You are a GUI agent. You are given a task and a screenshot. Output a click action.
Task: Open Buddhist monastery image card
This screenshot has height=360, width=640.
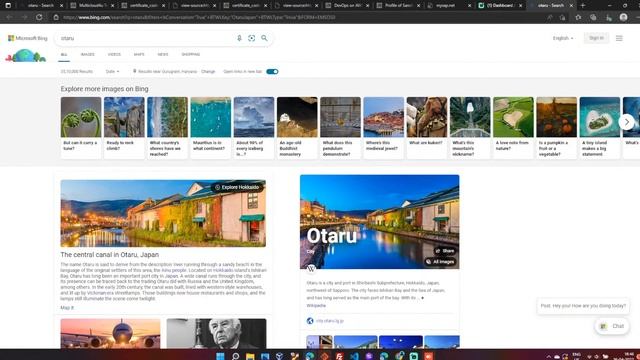click(x=297, y=127)
